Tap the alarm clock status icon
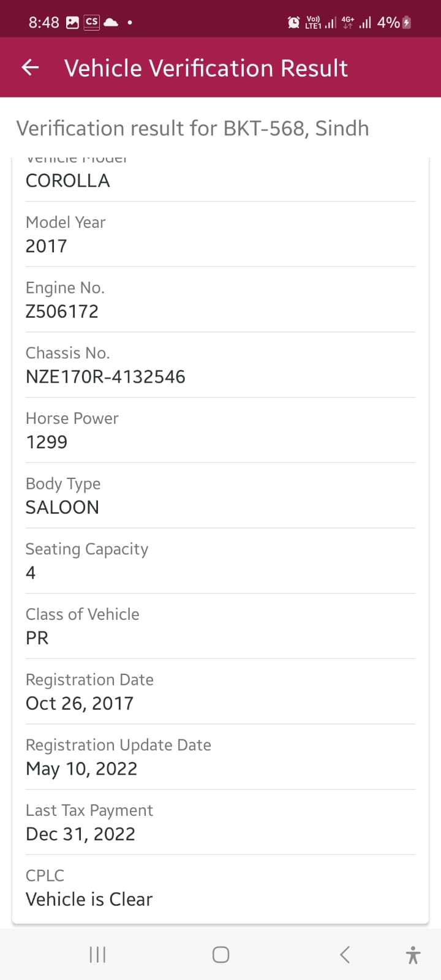 [293, 23]
